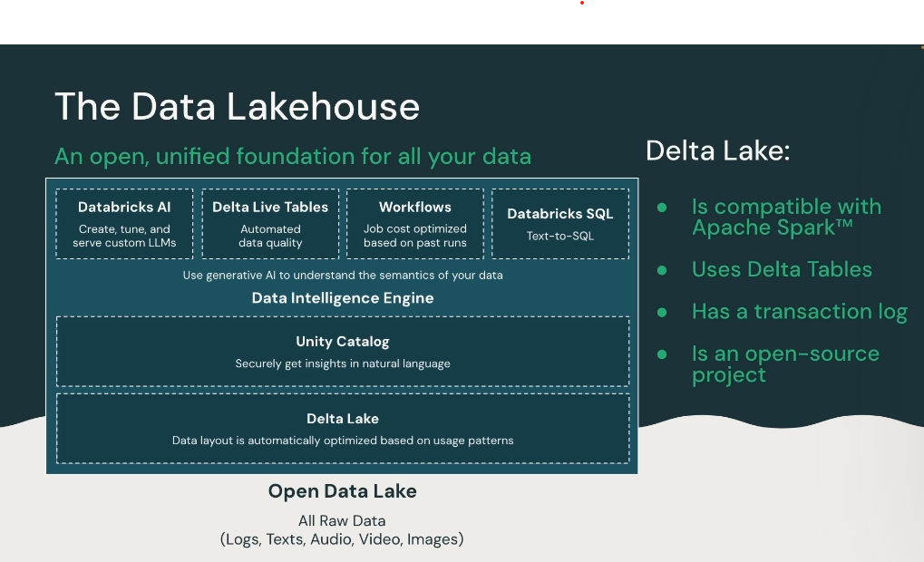Click the 'Text-to-SQL' label

[559, 237]
